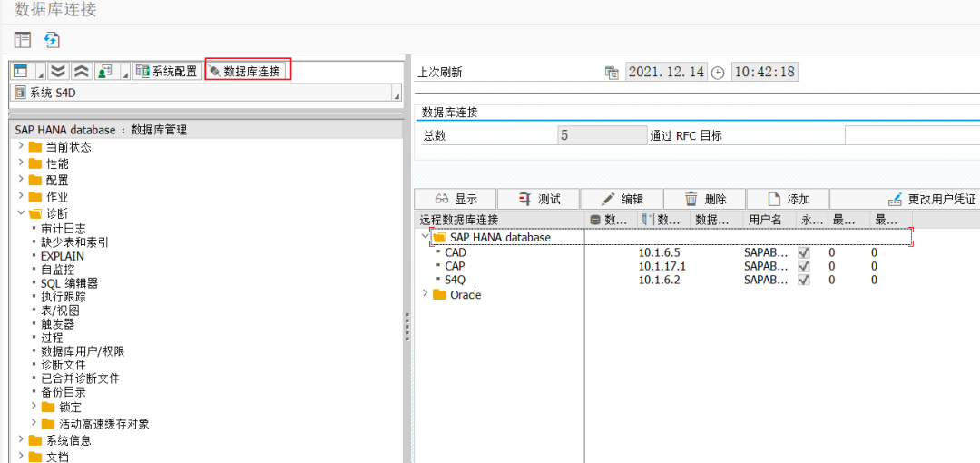Click the 添加 (Add) button
Viewport: 980px width, 463px height.
[788, 199]
